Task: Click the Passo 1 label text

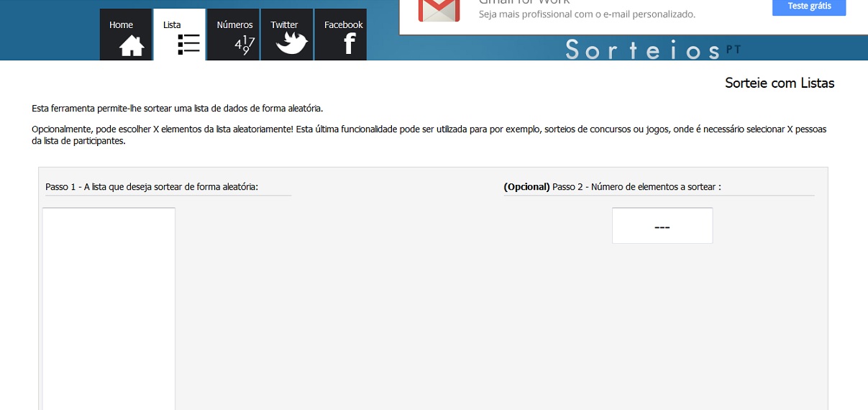Action: pos(152,187)
